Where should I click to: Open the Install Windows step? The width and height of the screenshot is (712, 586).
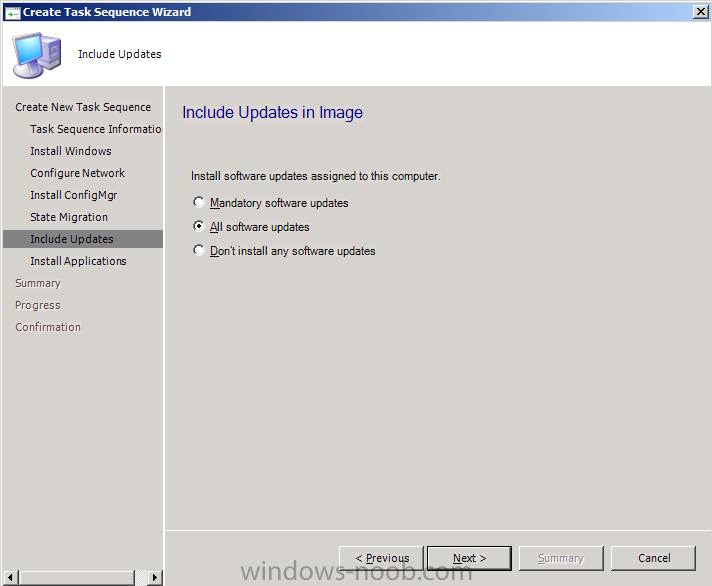pos(71,151)
